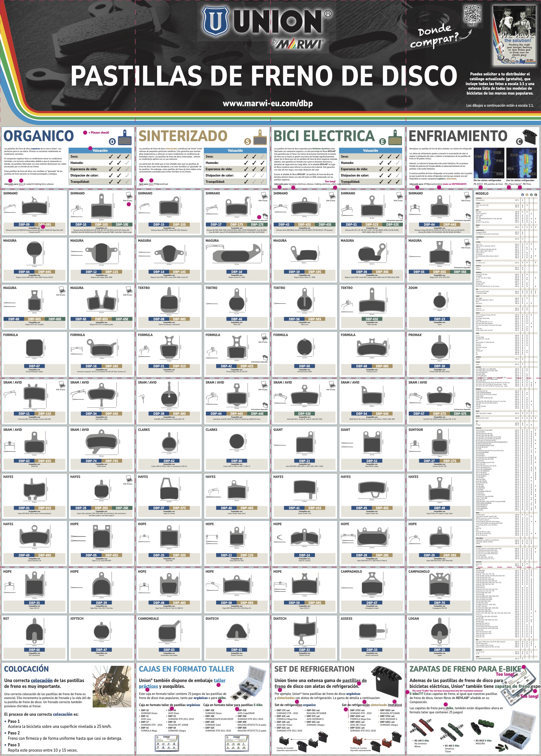Select the ENFRIAMIENTO section heading
This screenshot has width=541, height=756.
coord(458,136)
